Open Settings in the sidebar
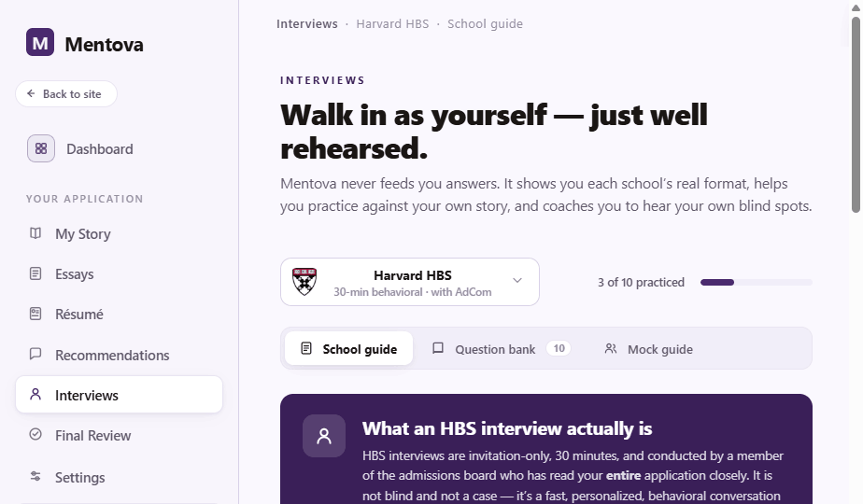This screenshot has height=504, width=863. point(119,477)
